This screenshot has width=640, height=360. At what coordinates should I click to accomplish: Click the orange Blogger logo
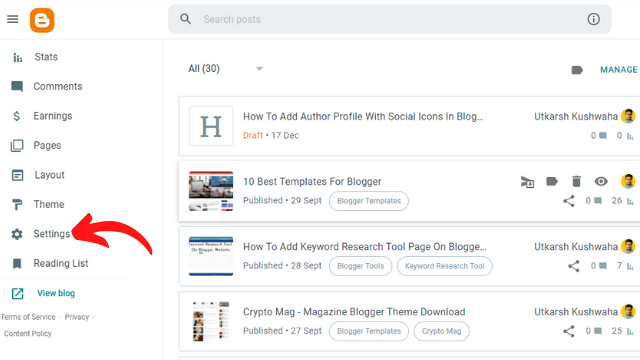point(42,20)
